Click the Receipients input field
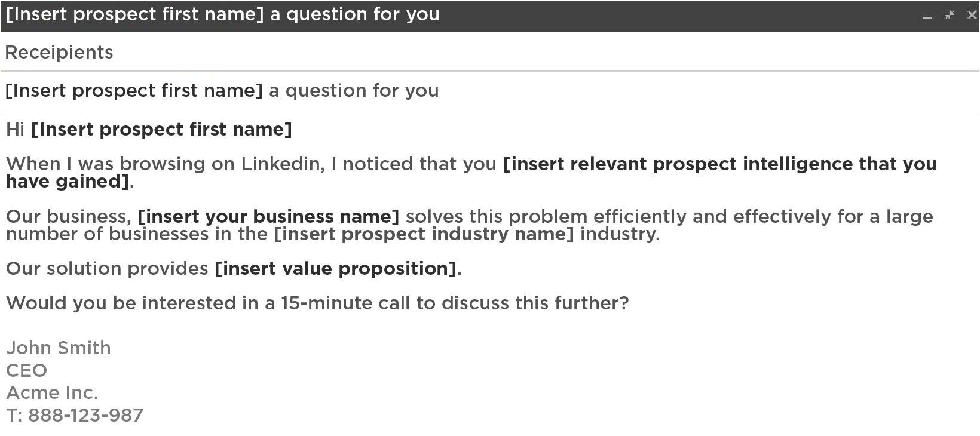980x436 pixels. 490,53
